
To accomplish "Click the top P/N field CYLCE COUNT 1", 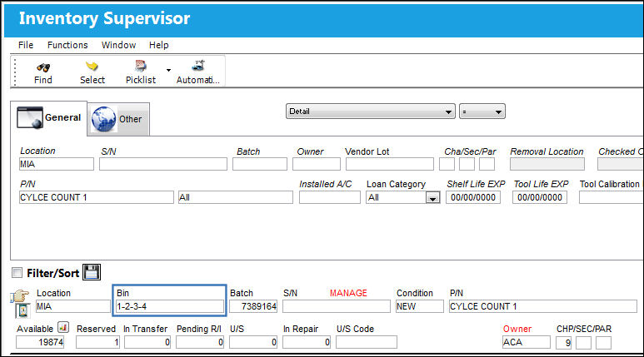I will click(97, 197).
